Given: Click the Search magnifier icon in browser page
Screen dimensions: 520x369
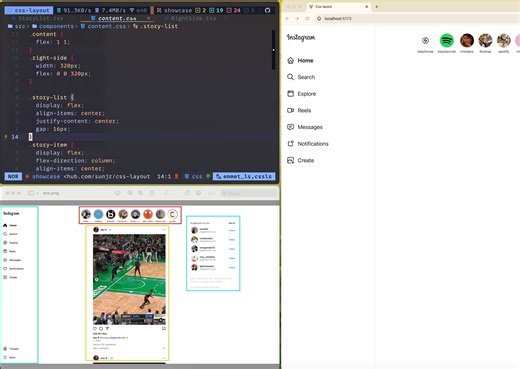Looking at the screenshot, I should pyautogui.click(x=291, y=77).
